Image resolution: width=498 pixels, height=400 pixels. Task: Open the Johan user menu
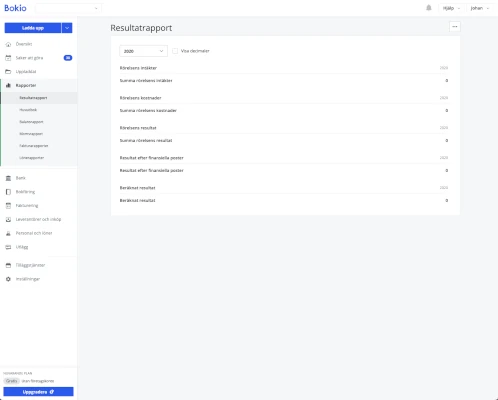tap(480, 8)
